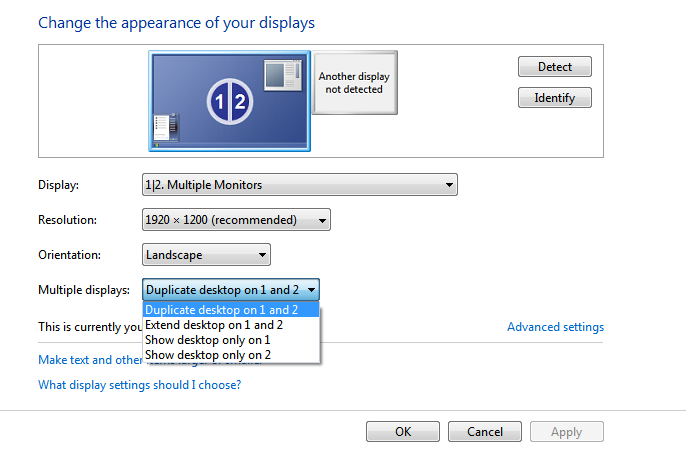Open 'What display settings should I choose?' link
Screen dimensions: 686x462
pyautogui.click(x=139, y=385)
